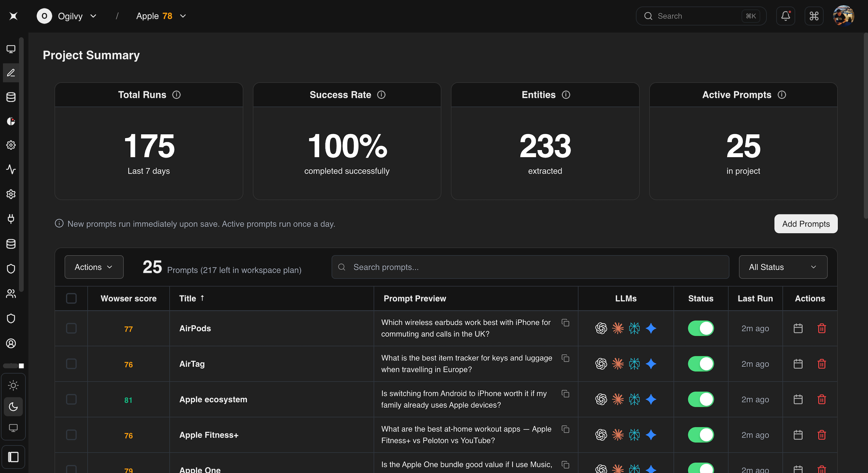
Task: Open the Apple ecosystem prompt title
Action: 213,399
